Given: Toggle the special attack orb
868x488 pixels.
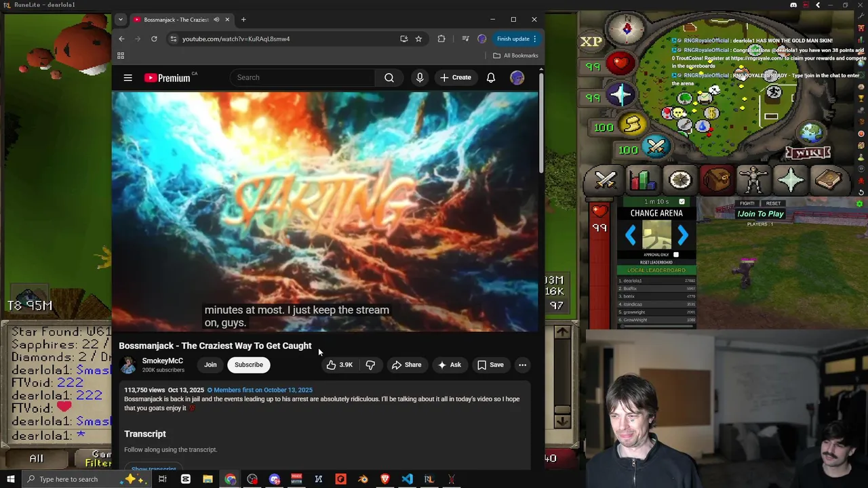Looking at the screenshot, I should (656, 146).
